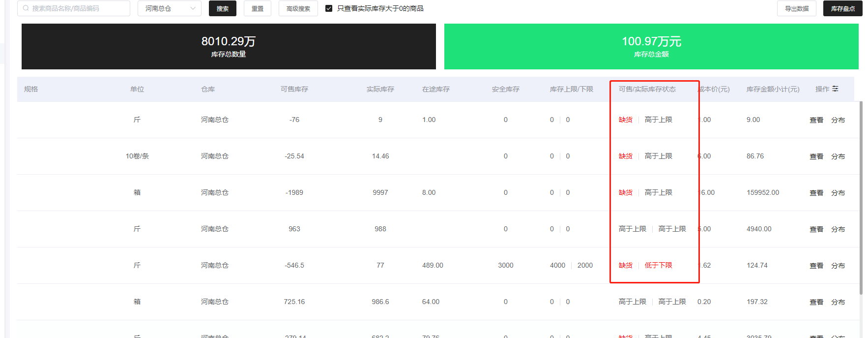Click the 10卷/条 unit cell

pyautogui.click(x=137, y=156)
